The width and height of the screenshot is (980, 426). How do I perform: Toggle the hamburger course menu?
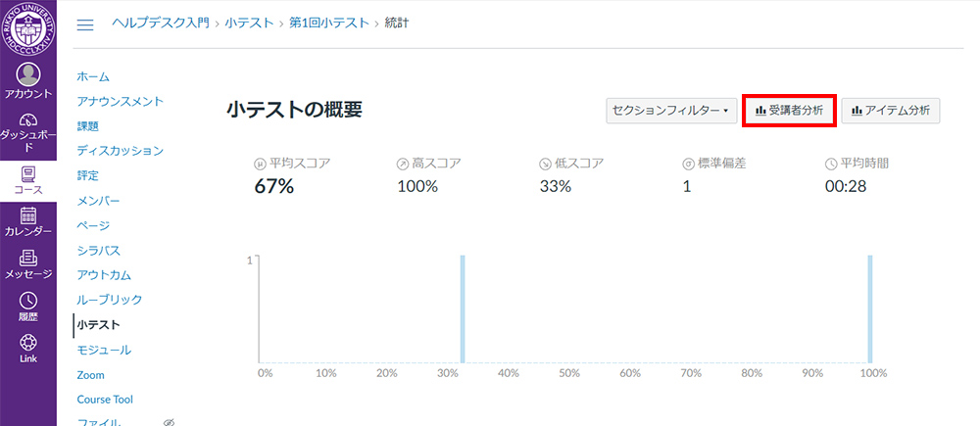(x=85, y=24)
